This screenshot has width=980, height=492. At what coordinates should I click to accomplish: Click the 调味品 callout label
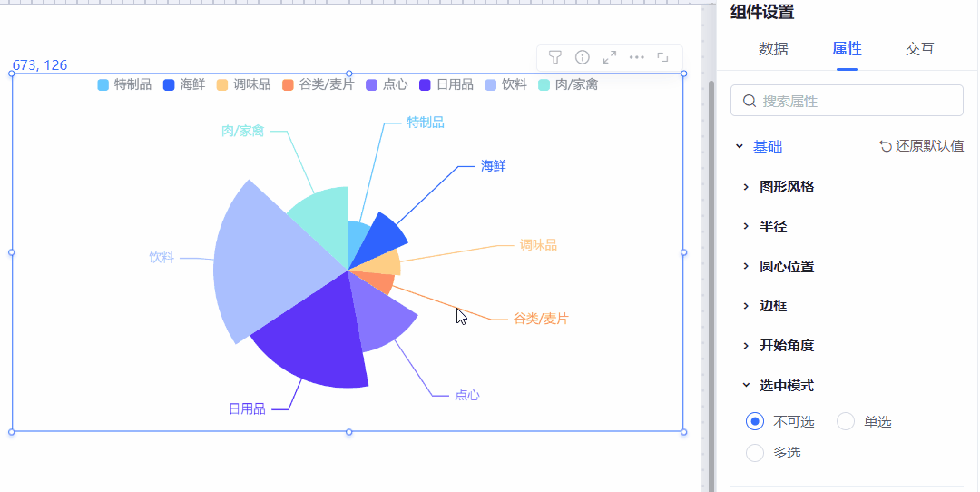coord(538,245)
